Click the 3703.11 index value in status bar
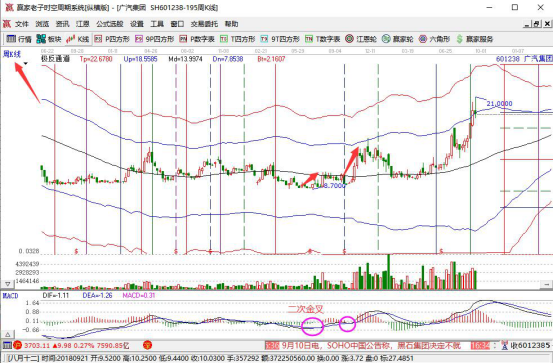Screen dimensions: 553x364 pos(37,345)
